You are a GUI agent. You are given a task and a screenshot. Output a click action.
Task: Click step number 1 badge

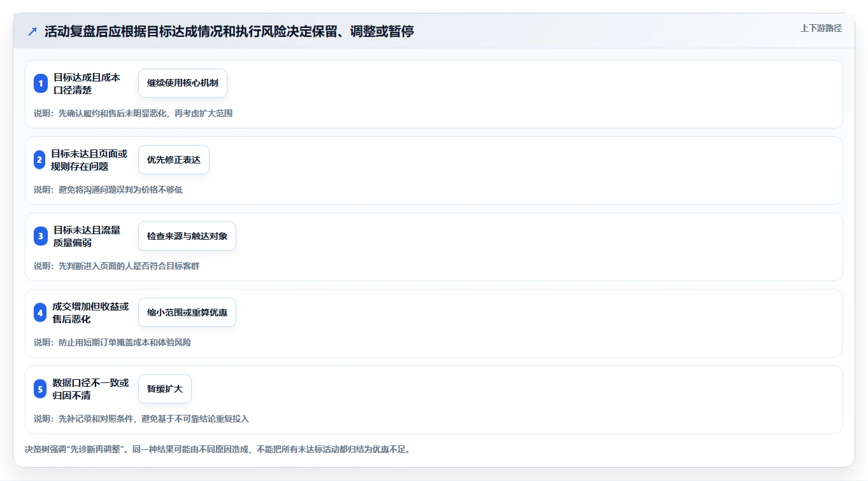(x=41, y=83)
